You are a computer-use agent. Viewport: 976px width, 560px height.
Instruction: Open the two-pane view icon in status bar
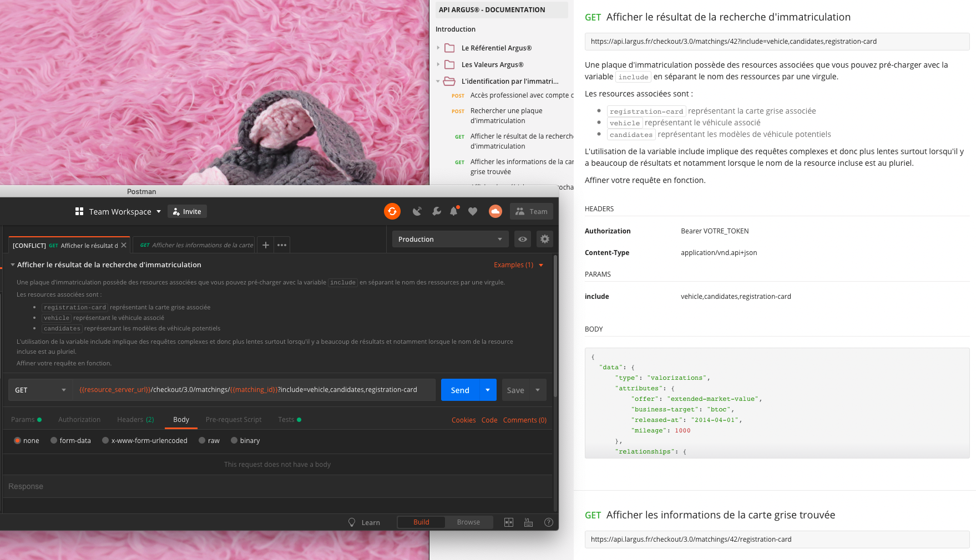(509, 522)
